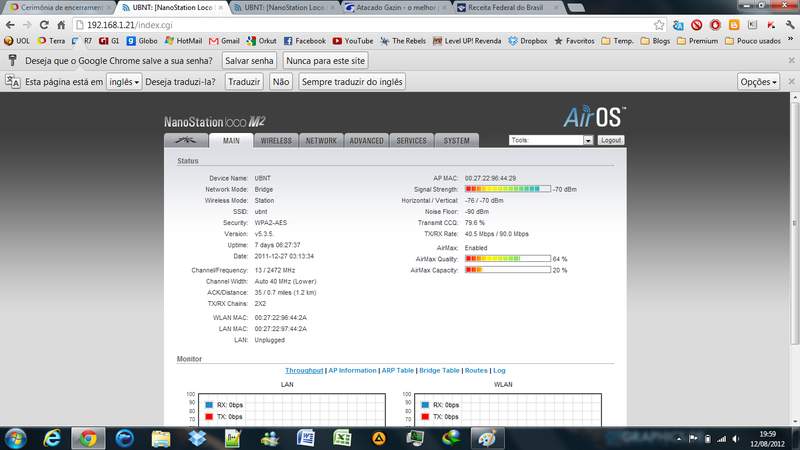800x450 pixels.
Task: Click the AirMax Quality bar
Action: point(508,259)
